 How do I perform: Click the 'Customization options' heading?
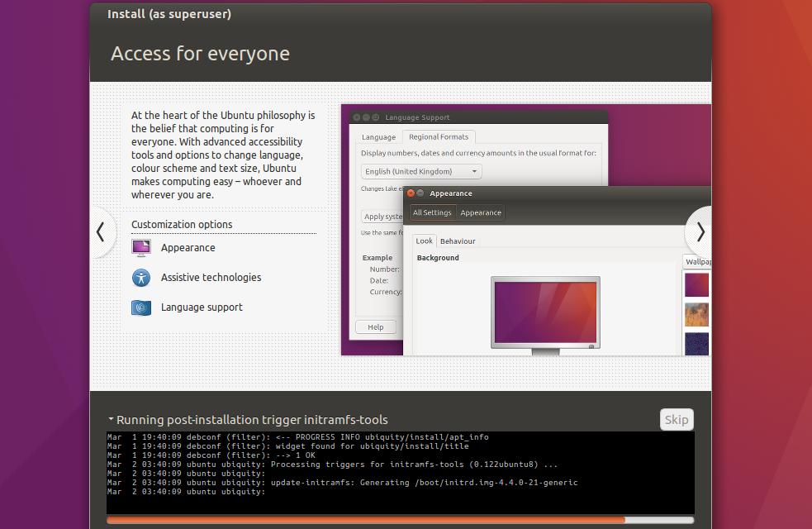[182, 224]
